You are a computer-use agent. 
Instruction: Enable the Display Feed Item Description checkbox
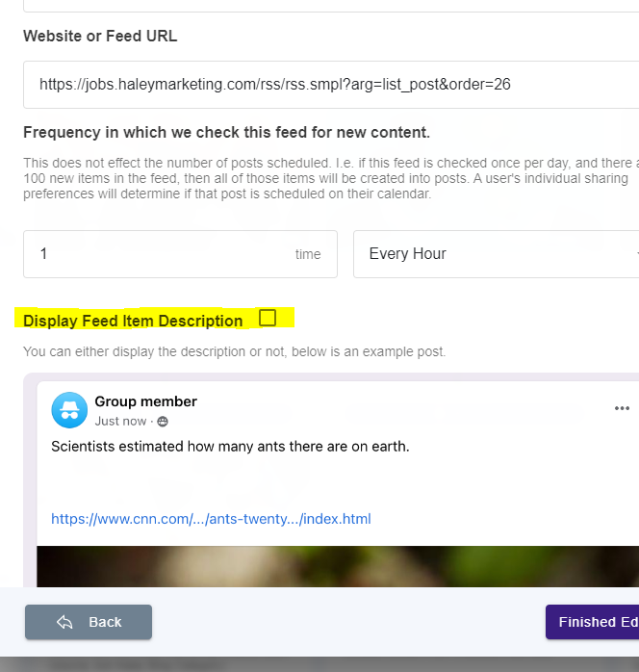[x=268, y=318]
